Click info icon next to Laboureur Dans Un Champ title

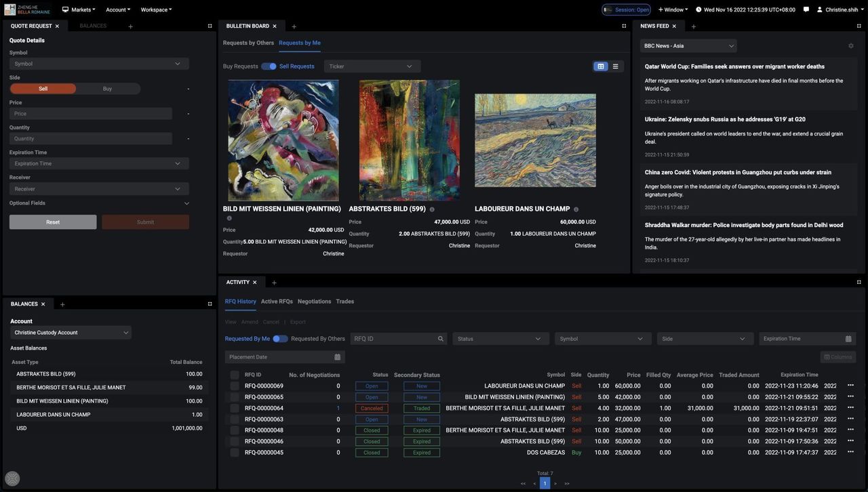point(576,209)
